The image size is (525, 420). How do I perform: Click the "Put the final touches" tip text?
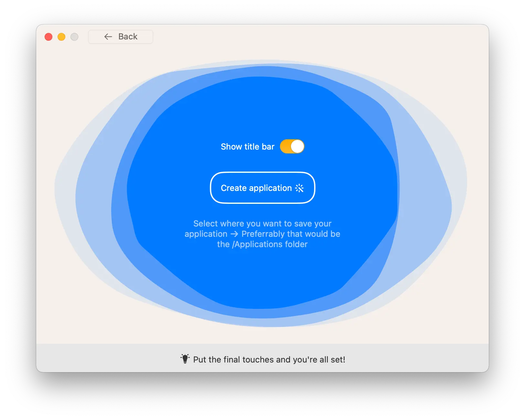(269, 360)
